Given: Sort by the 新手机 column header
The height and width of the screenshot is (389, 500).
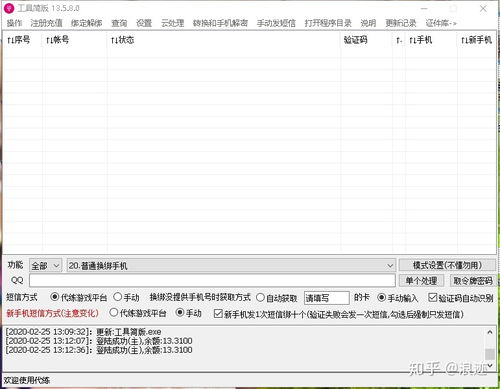Looking at the screenshot, I should [x=476, y=40].
